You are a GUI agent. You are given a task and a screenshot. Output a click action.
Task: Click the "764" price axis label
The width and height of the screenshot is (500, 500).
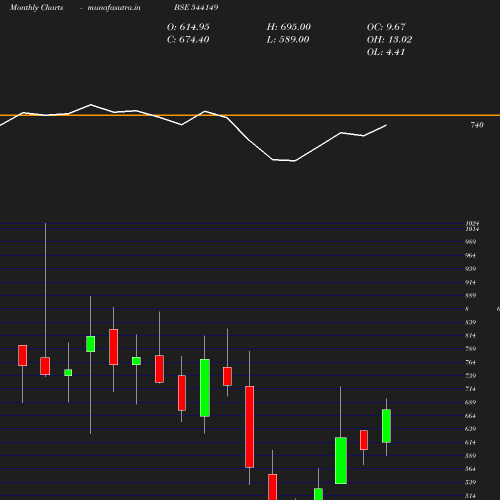coord(470,362)
